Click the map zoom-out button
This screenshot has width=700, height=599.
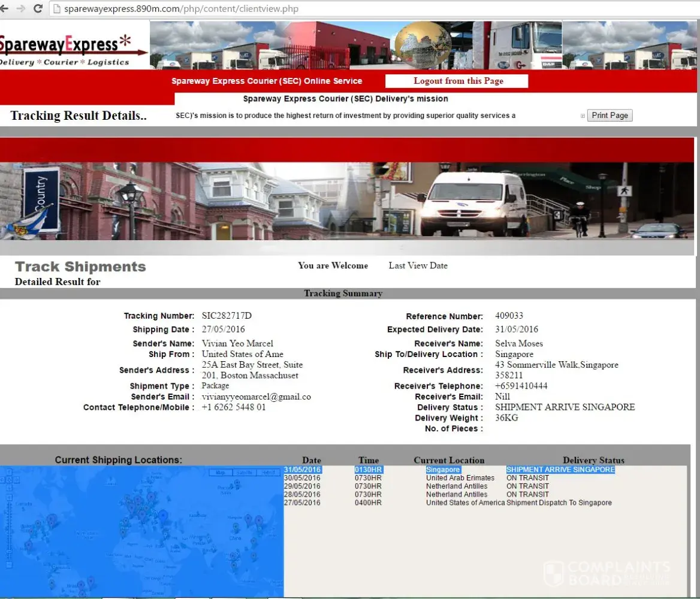(x=8, y=564)
